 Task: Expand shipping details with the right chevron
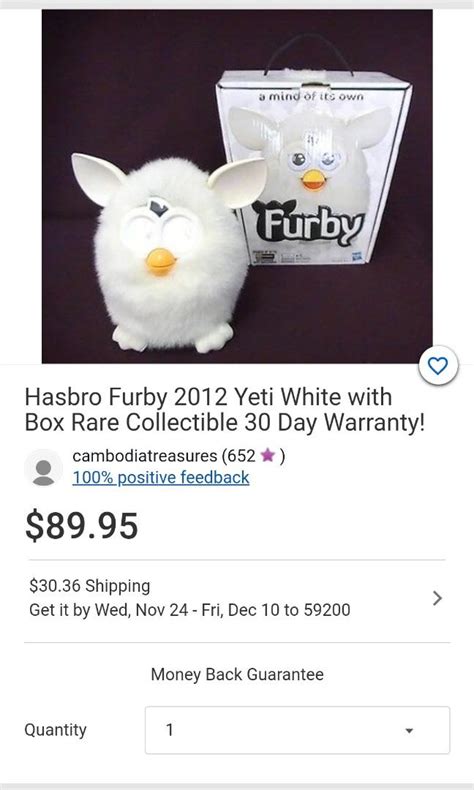[437, 598]
